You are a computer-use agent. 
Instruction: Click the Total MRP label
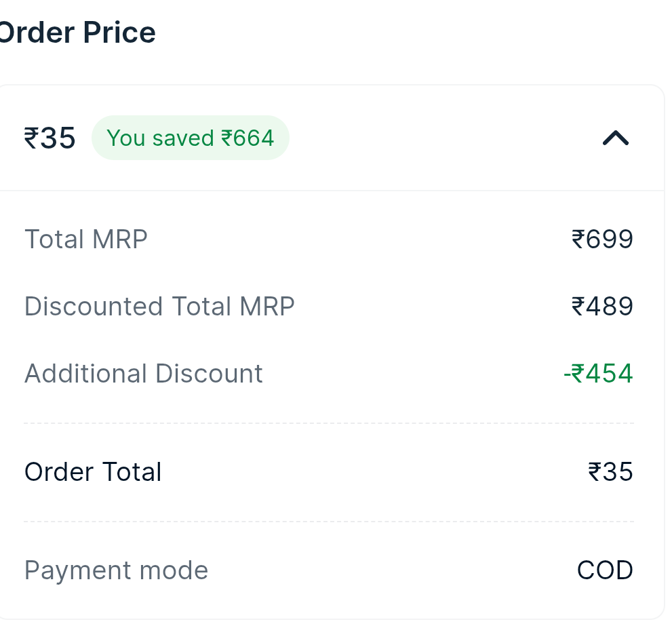coord(86,239)
